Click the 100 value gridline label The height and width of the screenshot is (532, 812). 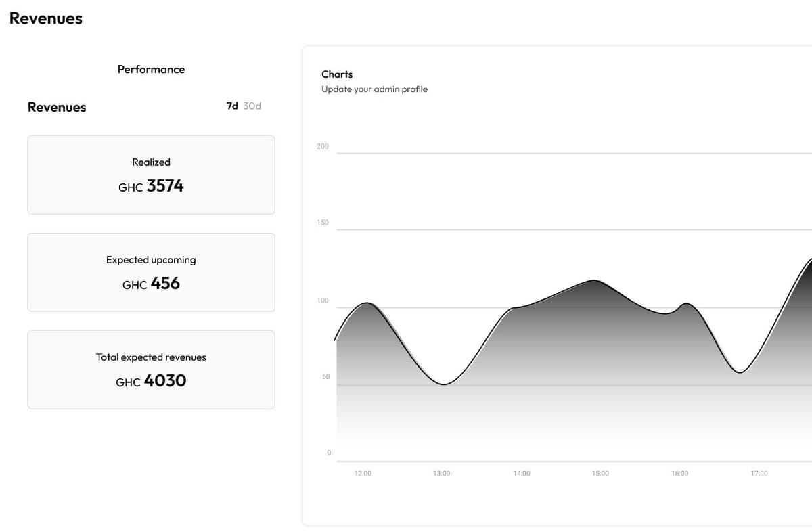coord(322,300)
